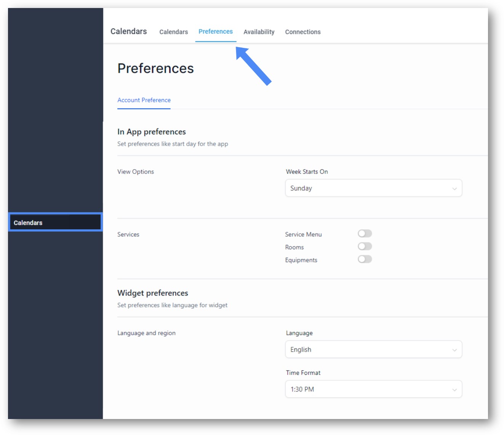
Task: Click Calendars in the left sidebar
Action: point(55,222)
